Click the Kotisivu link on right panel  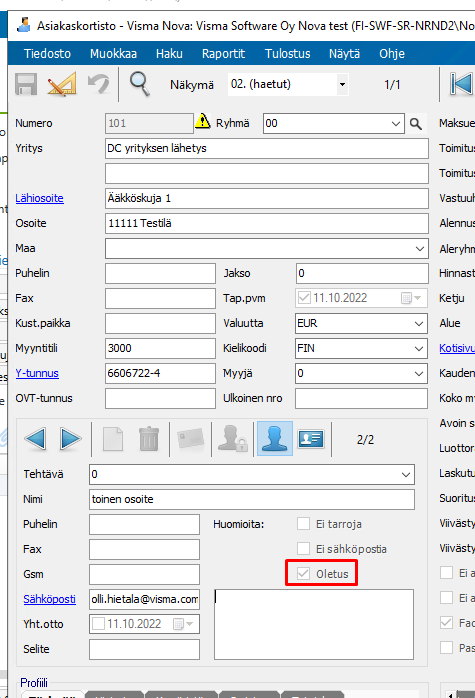(457, 348)
